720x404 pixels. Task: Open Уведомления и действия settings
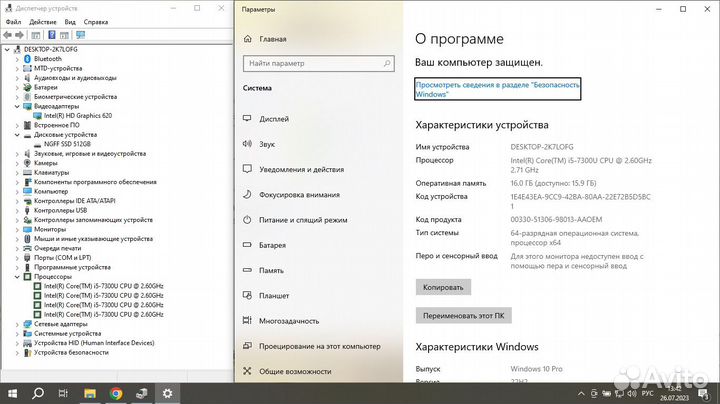click(301, 169)
